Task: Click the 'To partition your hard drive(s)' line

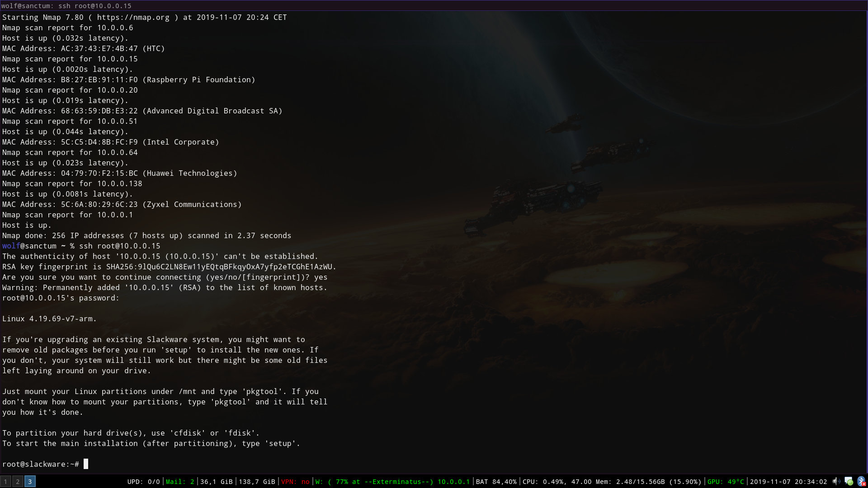Action: pos(131,433)
